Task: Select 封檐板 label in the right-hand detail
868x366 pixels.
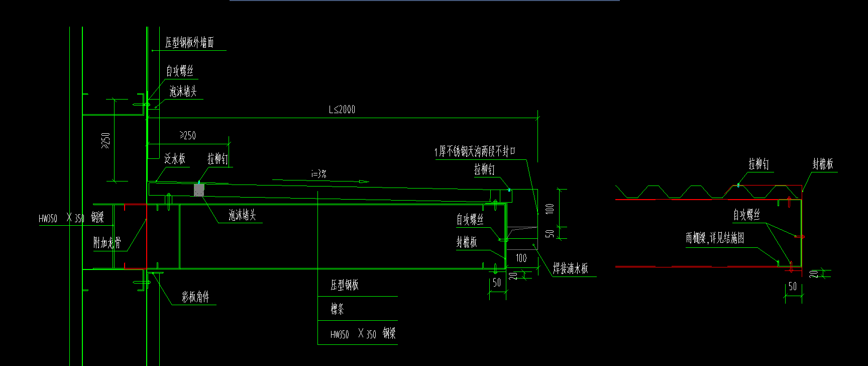Action: [823, 163]
